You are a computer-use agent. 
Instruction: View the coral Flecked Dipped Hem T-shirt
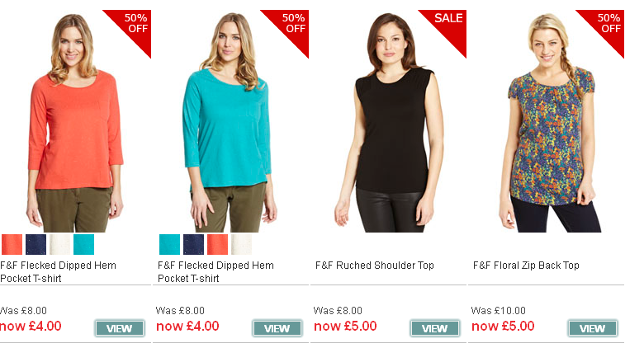click(x=120, y=328)
